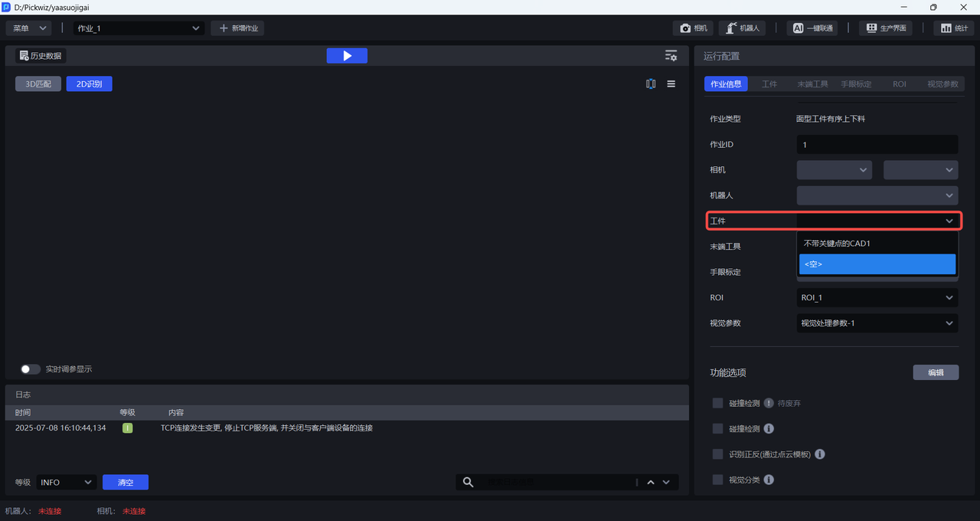The width and height of the screenshot is (980, 521).
Task: Open 历史数据 history data
Action: click(41, 56)
